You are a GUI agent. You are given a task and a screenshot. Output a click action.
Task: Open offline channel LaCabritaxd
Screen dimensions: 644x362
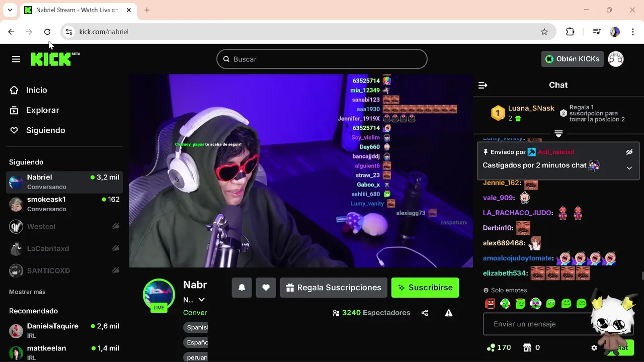tap(64, 248)
